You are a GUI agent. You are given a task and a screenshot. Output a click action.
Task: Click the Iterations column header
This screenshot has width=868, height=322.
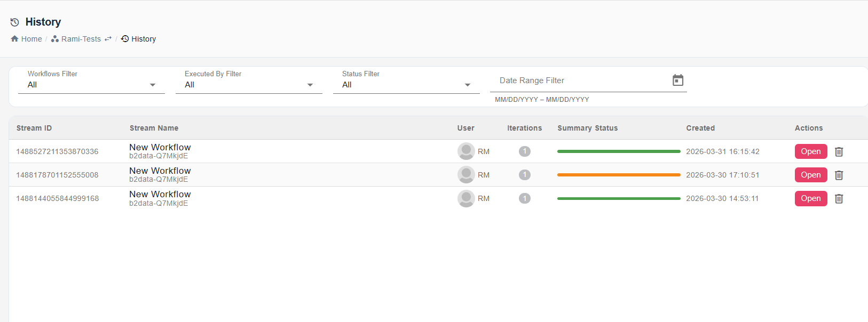pyautogui.click(x=524, y=128)
